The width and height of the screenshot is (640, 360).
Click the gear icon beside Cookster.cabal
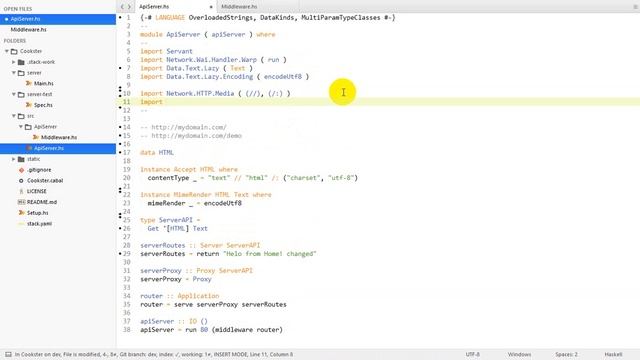coord(21,180)
